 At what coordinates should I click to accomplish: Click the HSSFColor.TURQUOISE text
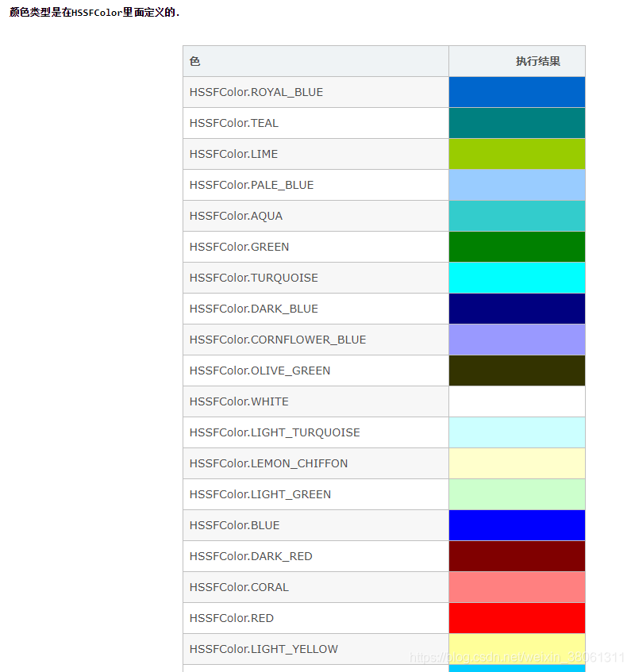click(254, 278)
